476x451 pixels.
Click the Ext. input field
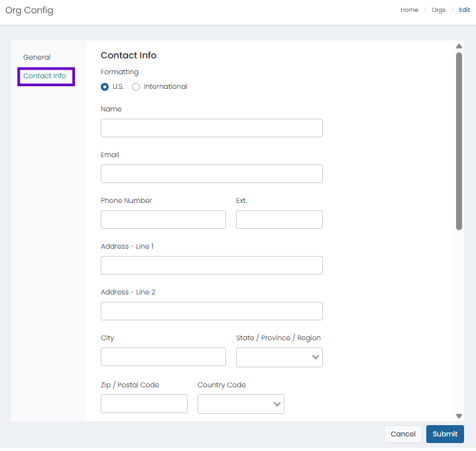click(279, 220)
